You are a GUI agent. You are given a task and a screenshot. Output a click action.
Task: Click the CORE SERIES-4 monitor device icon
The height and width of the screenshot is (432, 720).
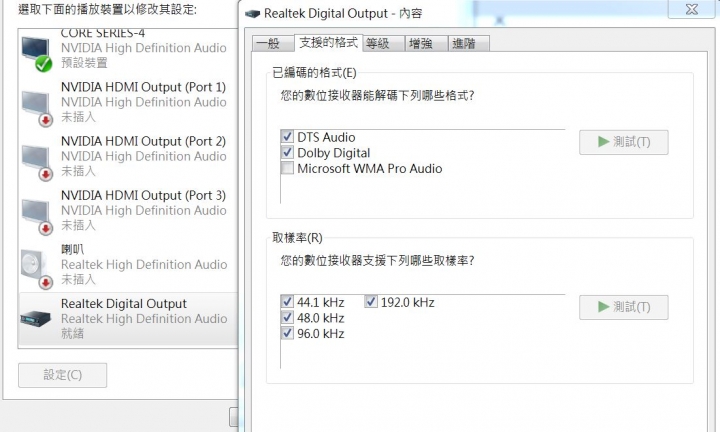point(37,53)
